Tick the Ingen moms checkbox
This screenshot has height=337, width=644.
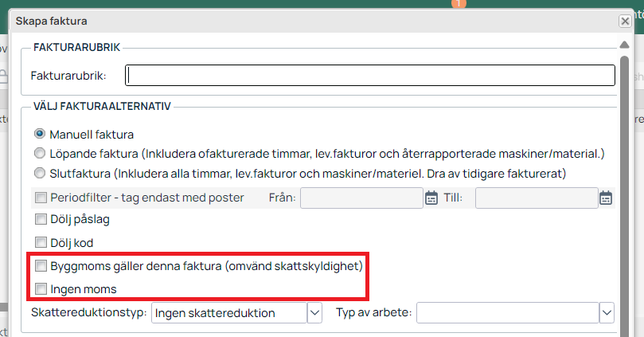click(x=41, y=289)
